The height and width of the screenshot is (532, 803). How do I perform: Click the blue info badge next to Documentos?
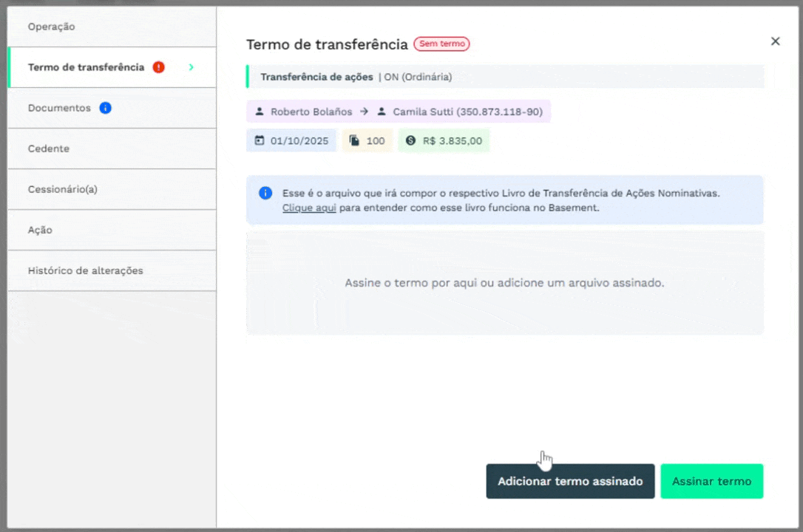coord(105,107)
